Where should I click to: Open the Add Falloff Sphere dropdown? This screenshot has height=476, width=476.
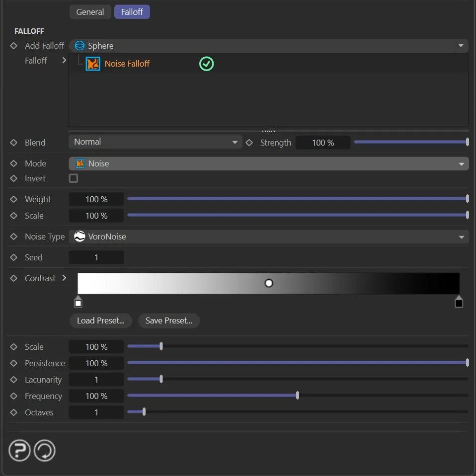click(268, 46)
